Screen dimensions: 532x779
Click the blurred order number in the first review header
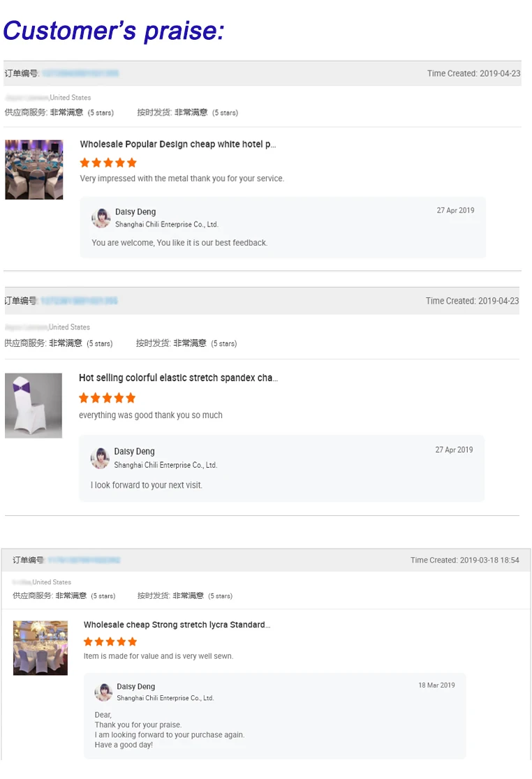pos(80,73)
